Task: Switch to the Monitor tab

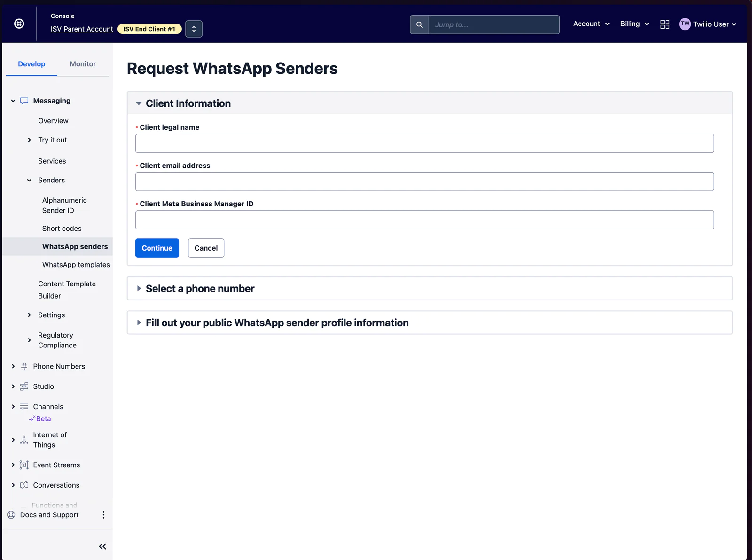Action: (83, 64)
